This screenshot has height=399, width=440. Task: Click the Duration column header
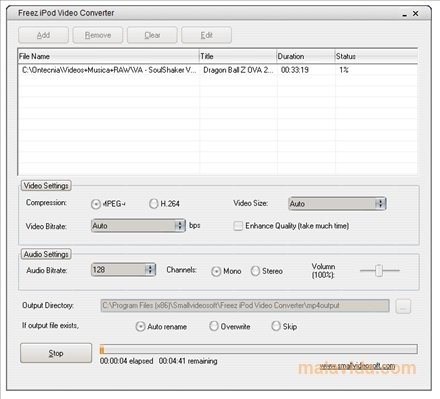tap(306, 56)
